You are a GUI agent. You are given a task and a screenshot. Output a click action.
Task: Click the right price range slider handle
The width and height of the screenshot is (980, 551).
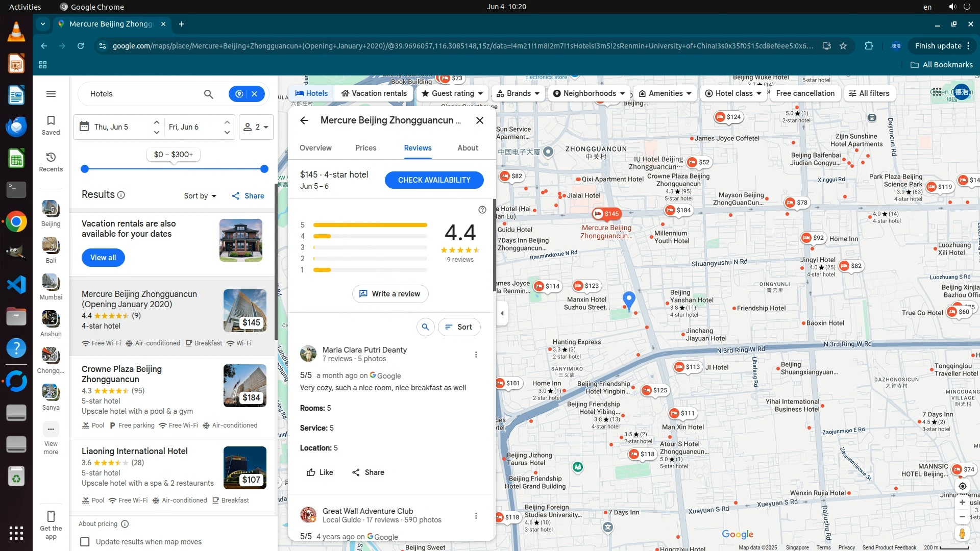click(x=264, y=169)
